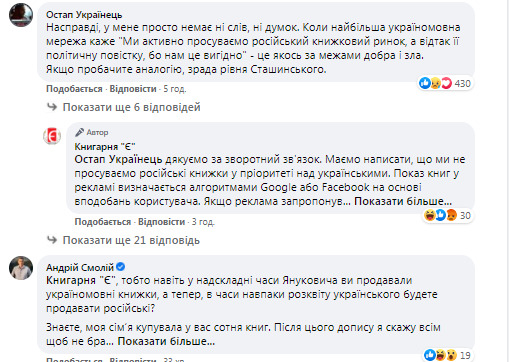Click reply arrow icon next to 21 відповідь
The height and width of the screenshot is (362, 509).
click(x=52, y=239)
